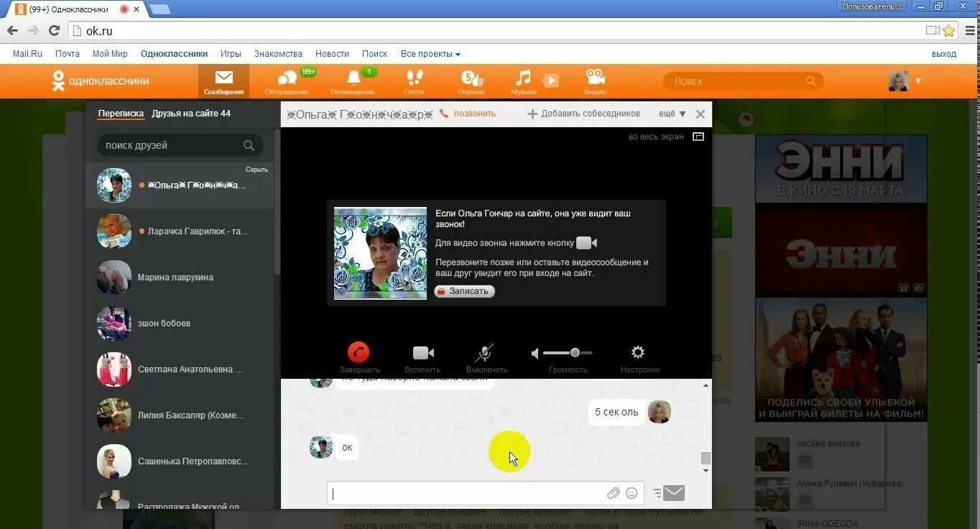Open profile avatar dropdown arrow
Image resolution: width=980 pixels, height=529 pixels.
[918, 81]
